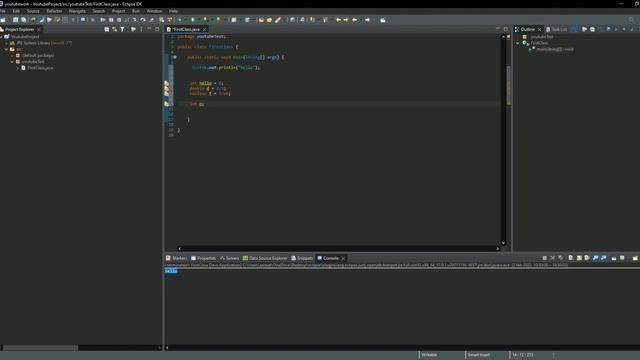The image size is (640, 360).
Task: Switch to Data Source Explorer tab
Action: [265, 258]
